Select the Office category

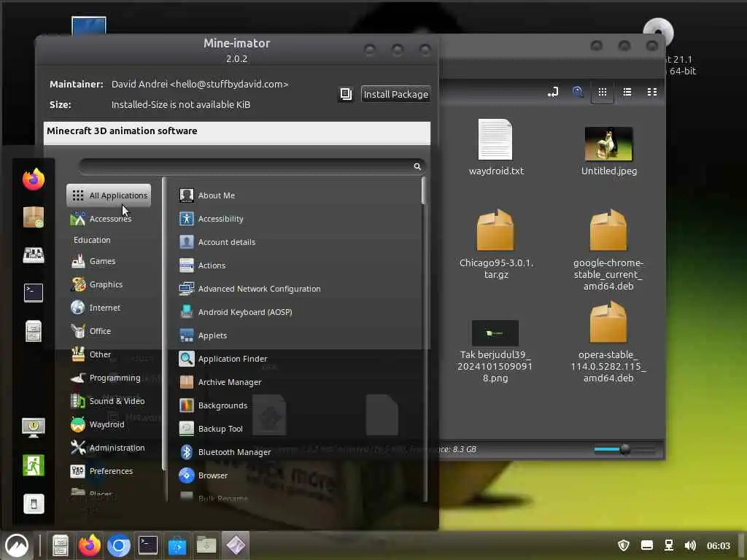point(109,331)
